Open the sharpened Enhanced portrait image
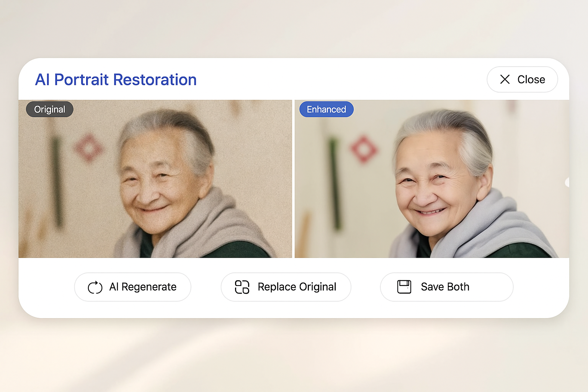 (x=432, y=179)
